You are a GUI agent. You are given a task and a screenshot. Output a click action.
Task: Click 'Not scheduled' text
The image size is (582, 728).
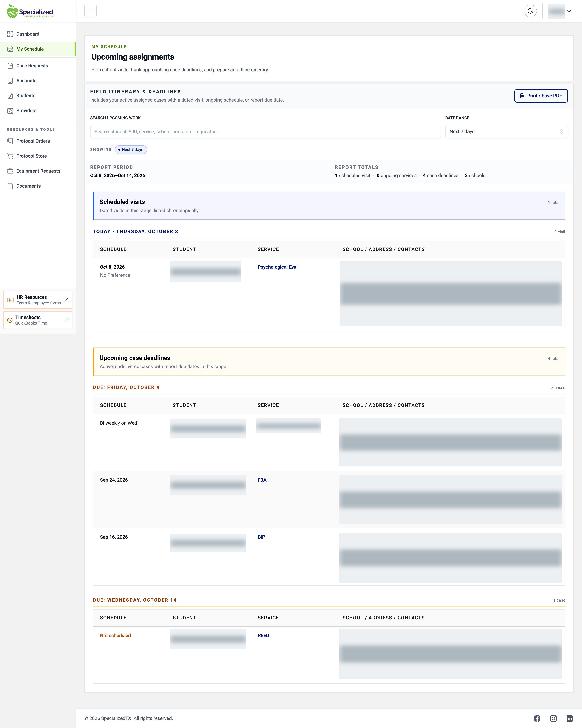115,636
